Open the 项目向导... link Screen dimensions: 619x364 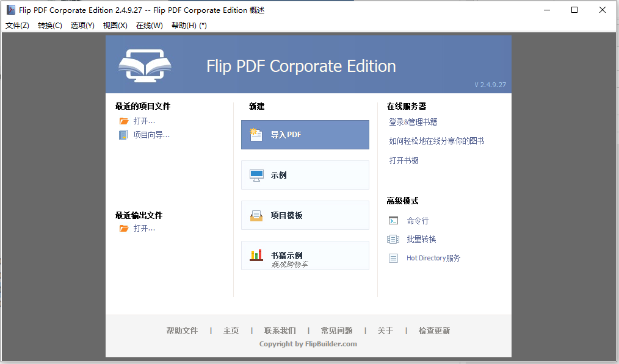point(151,135)
